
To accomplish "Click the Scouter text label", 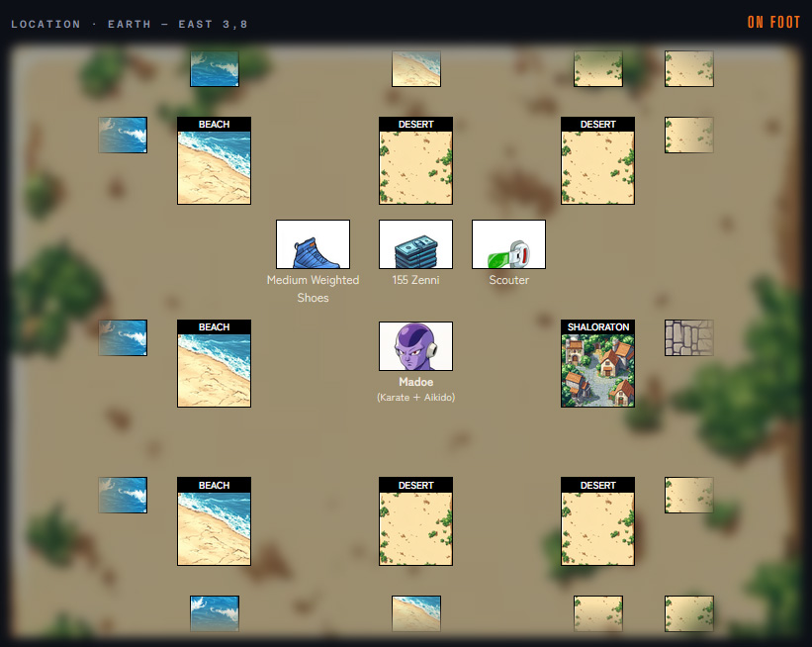I will coord(509,280).
